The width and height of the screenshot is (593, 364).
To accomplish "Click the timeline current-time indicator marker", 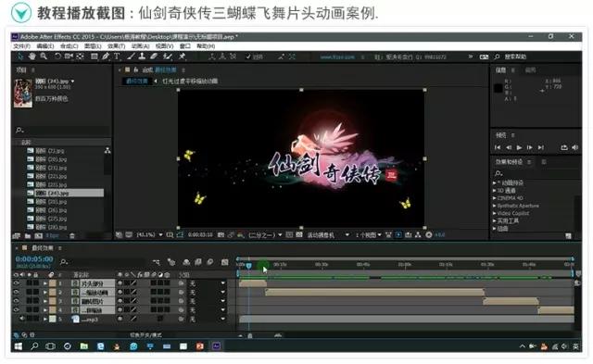I will 249,266.
